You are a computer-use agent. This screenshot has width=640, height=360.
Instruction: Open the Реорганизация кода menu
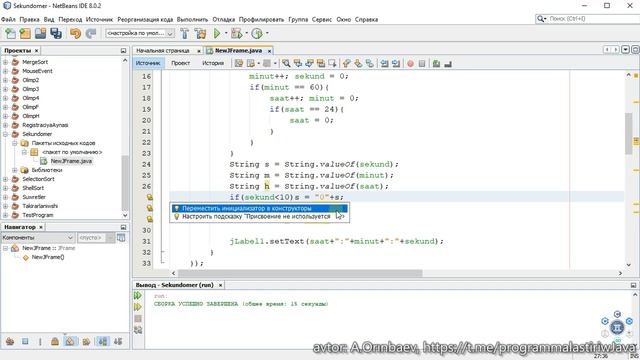point(145,19)
